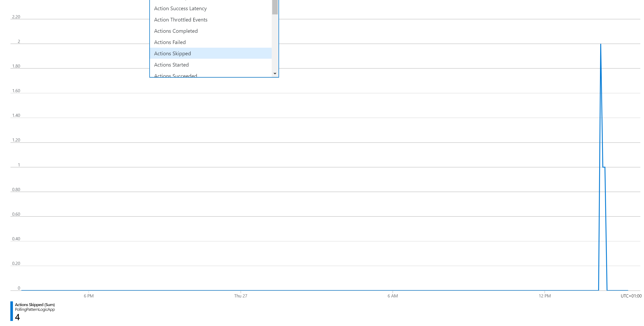The height and width of the screenshot is (326, 644).
Task: Click the line step at value 1
Action: point(604,167)
